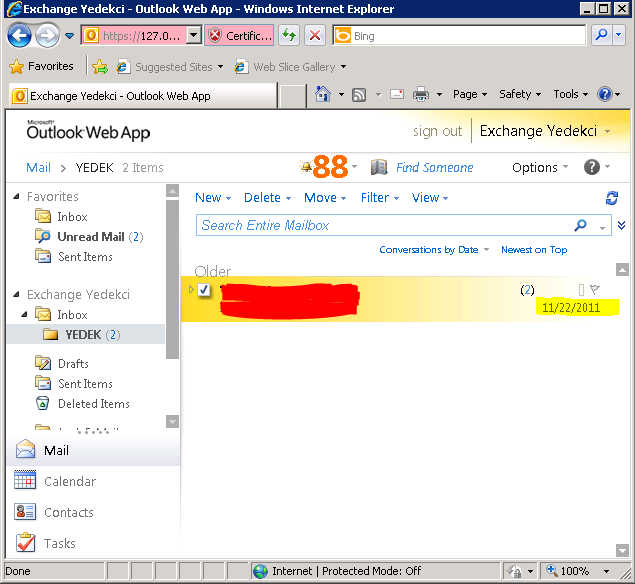This screenshot has height=584, width=635.
Task: Stop loading with the red X icon
Action: tap(315, 36)
